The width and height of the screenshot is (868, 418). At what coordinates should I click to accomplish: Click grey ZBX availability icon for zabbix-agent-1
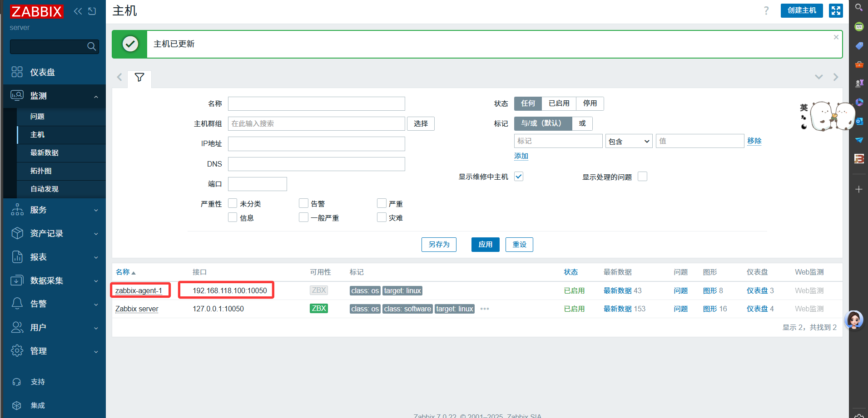pos(319,290)
